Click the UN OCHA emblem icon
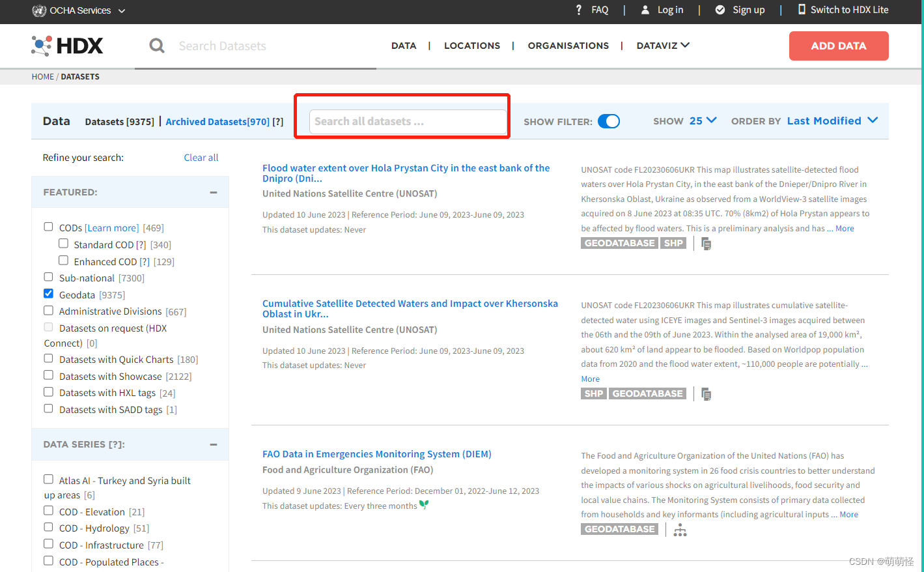The image size is (924, 572). 39,10
